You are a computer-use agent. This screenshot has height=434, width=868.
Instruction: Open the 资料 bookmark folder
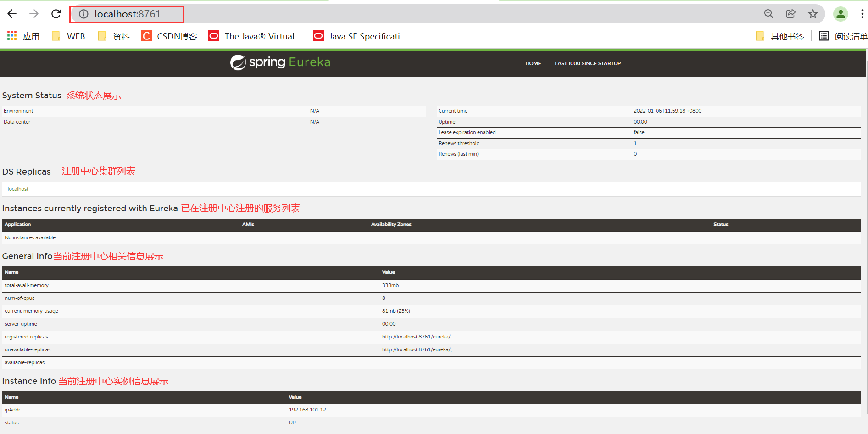[x=114, y=36]
